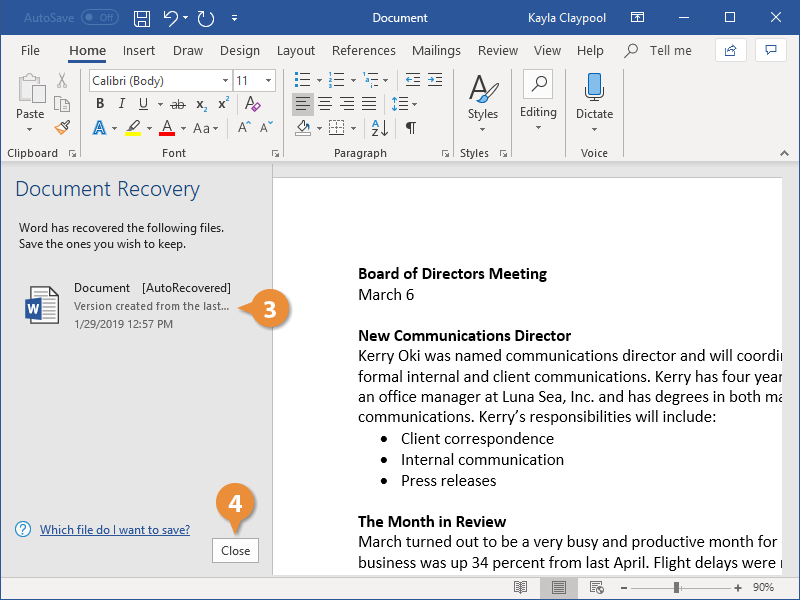Open the Calibri (Body) font dropdown

coord(224,81)
